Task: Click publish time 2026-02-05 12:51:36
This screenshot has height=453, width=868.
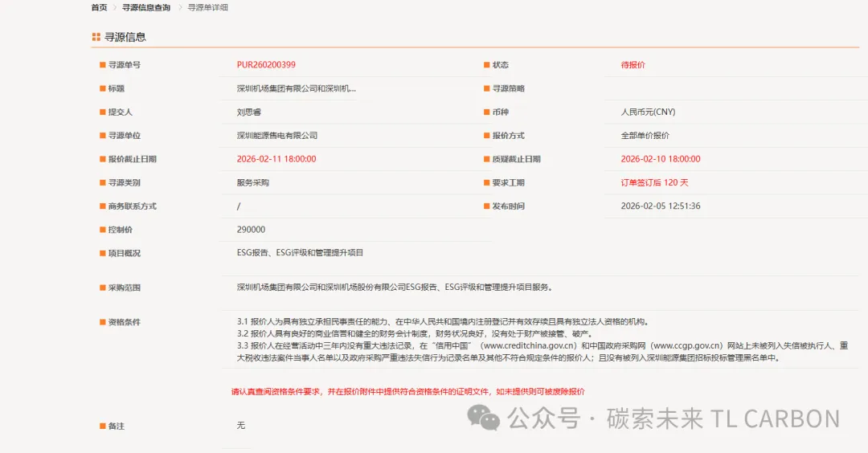Action: coord(661,206)
